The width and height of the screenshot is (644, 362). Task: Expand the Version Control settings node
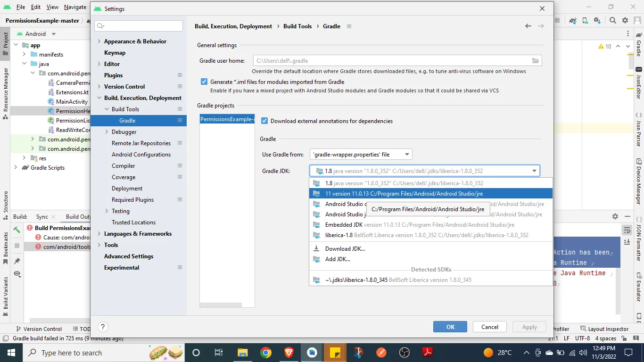tap(99, 87)
